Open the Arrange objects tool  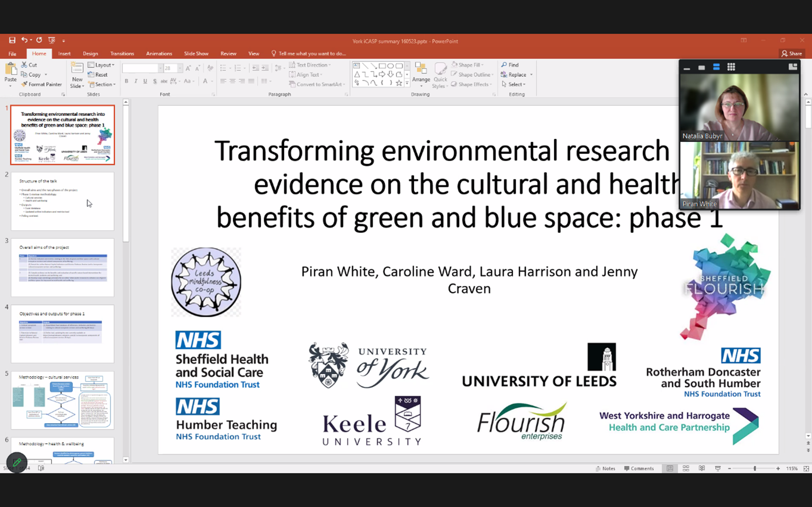click(421, 73)
